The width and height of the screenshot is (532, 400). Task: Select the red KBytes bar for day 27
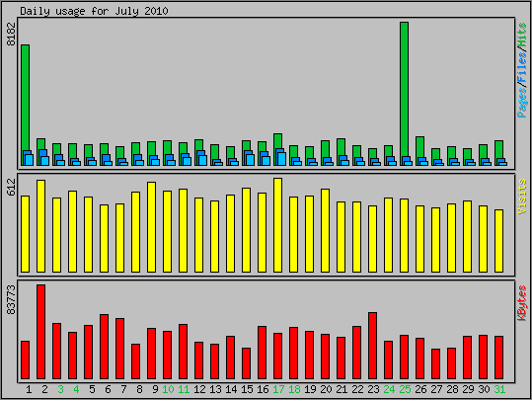(435, 364)
